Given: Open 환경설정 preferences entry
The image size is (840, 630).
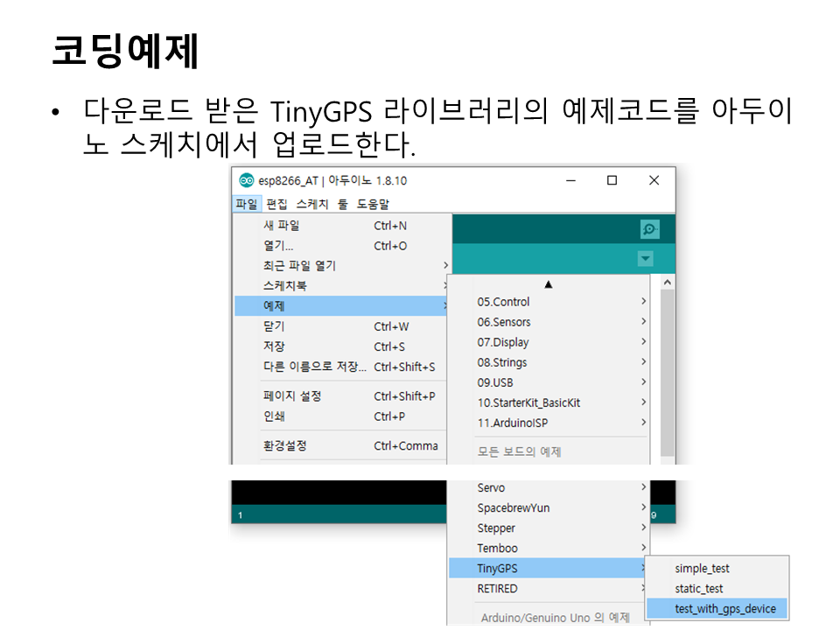Looking at the screenshot, I should (x=341, y=445).
